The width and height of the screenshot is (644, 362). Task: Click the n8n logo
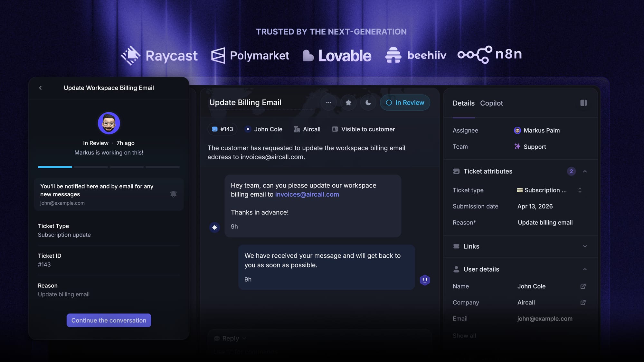coord(490,55)
